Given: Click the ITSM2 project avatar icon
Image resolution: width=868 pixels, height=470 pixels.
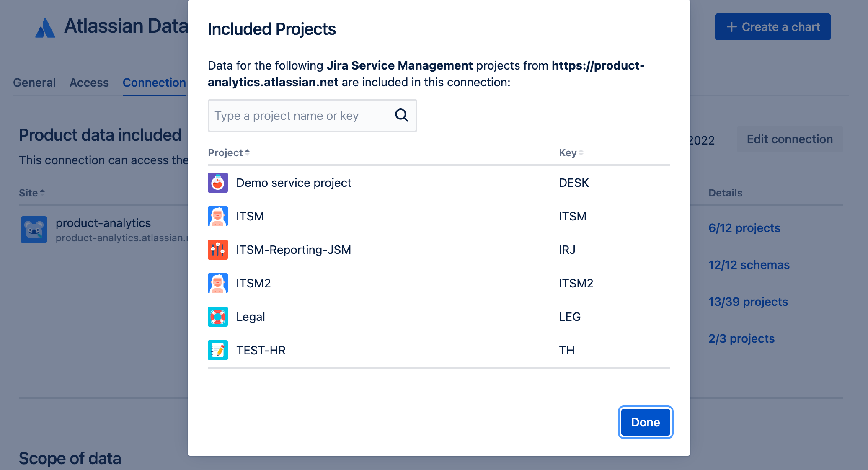Looking at the screenshot, I should 218,283.
